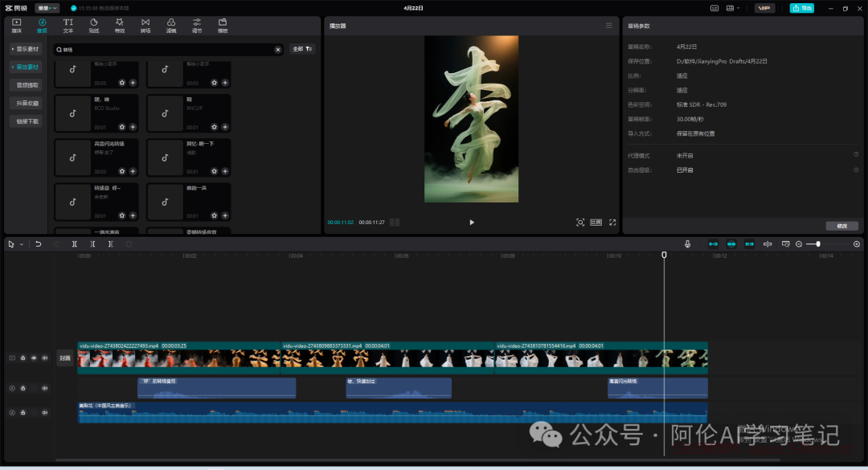Show info for 代理模式 setting
The height and width of the screenshot is (470, 868).
[x=856, y=155]
